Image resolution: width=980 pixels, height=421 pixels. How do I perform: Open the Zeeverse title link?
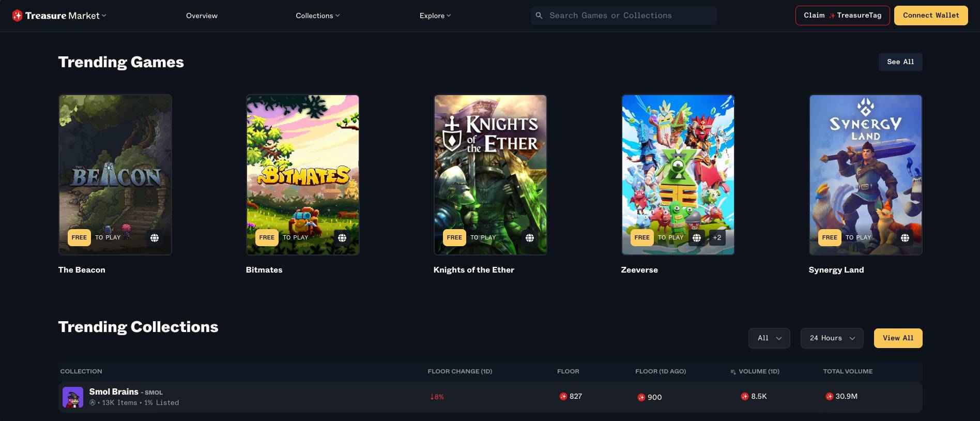click(x=639, y=270)
